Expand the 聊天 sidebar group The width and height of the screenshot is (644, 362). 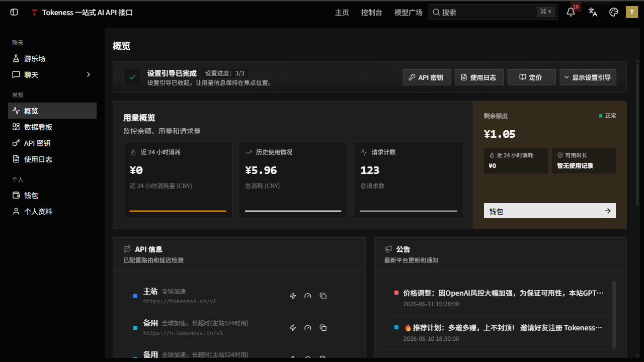pos(52,75)
